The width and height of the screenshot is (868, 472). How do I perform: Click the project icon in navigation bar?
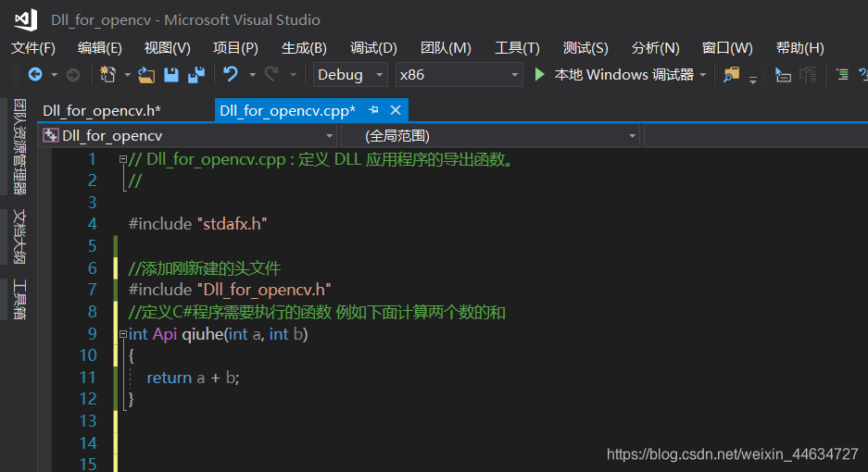tap(50, 135)
